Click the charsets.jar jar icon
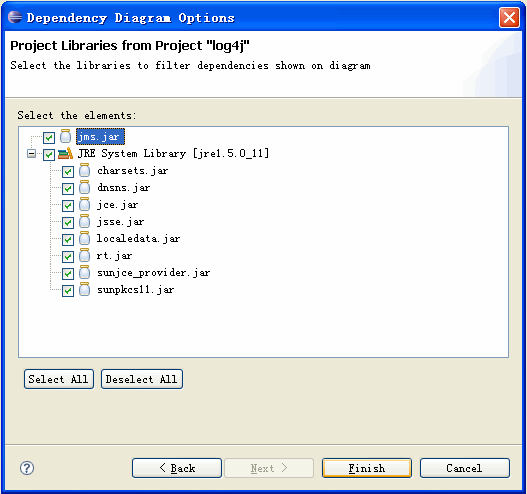527x494 pixels. (x=84, y=171)
